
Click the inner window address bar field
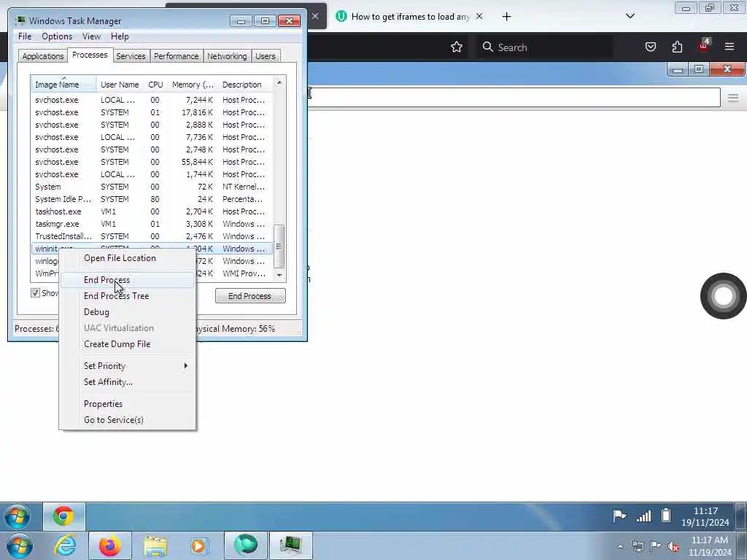514,97
